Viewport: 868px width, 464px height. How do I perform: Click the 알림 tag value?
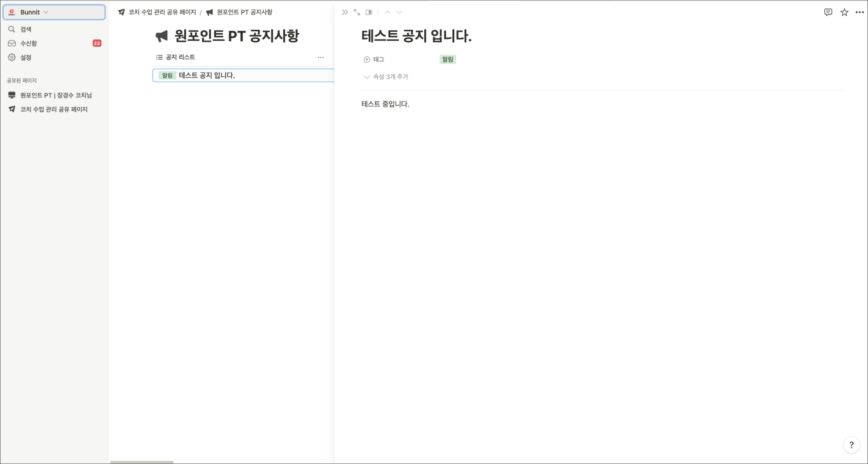coord(448,59)
